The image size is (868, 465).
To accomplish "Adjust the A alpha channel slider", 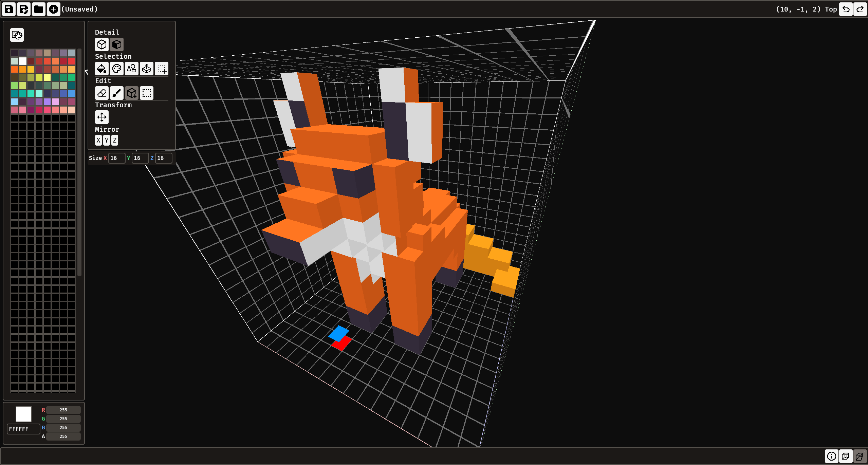I will (63, 436).
